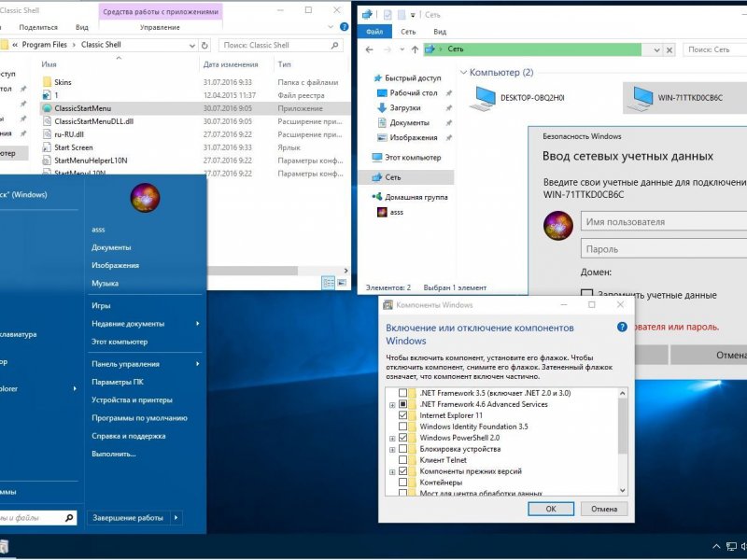The width and height of the screenshot is (747, 560).
Task: Open the Вид tab in the Network window
Action: pyautogui.click(x=440, y=32)
